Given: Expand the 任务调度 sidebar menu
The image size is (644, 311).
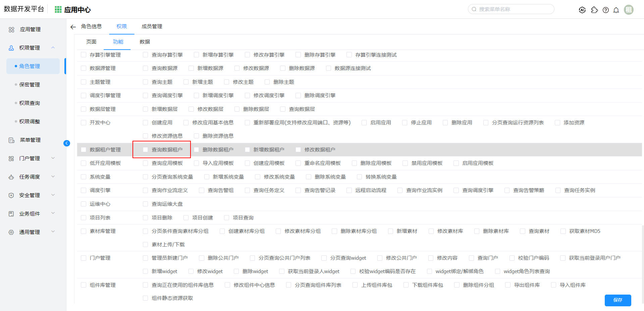Looking at the screenshot, I should click(53, 177).
